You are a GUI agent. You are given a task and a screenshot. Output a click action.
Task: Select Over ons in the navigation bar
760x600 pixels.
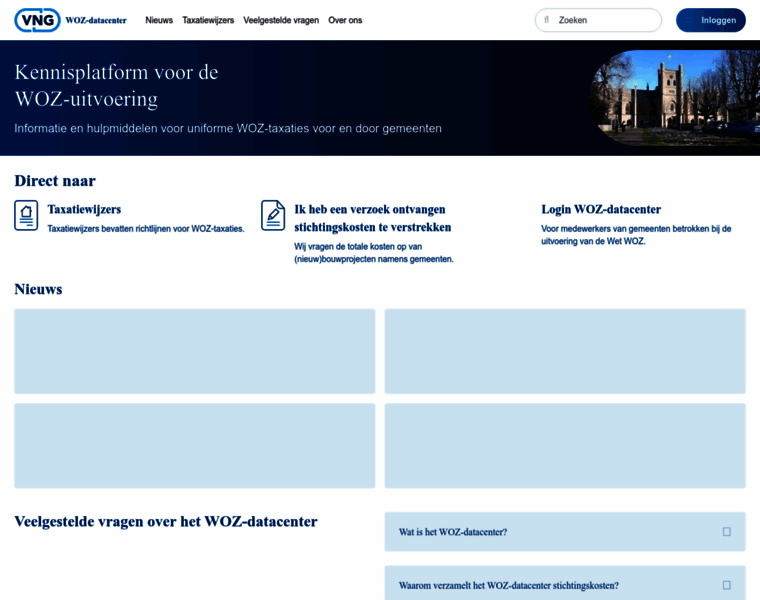[345, 20]
